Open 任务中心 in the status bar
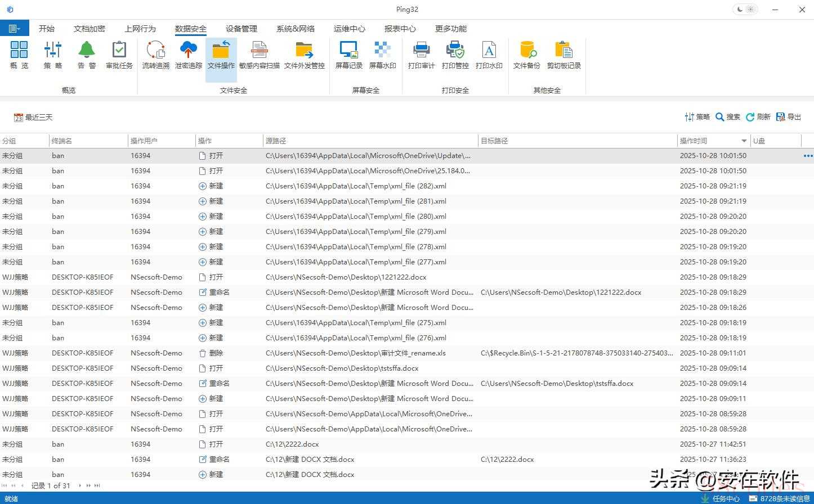 click(721, 498)
